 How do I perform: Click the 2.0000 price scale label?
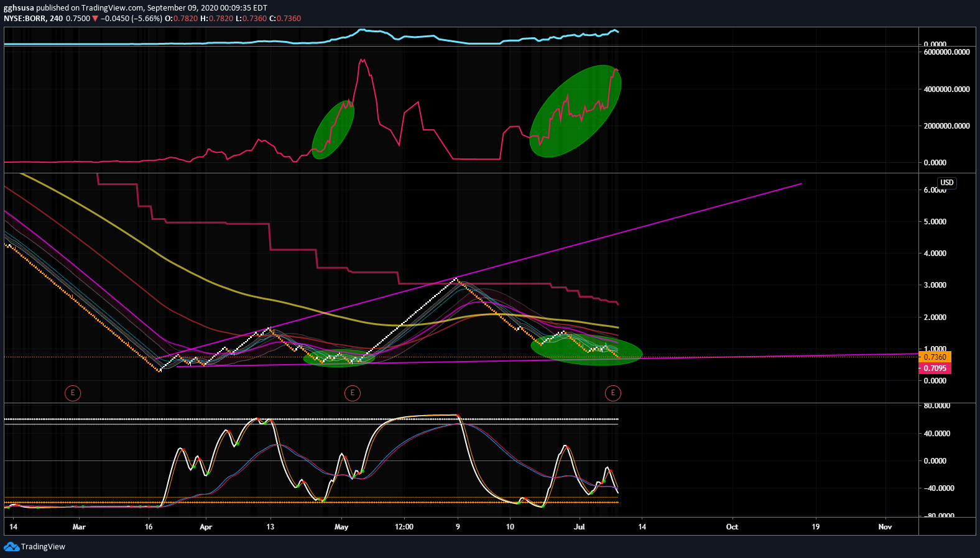tap(935, 318)
